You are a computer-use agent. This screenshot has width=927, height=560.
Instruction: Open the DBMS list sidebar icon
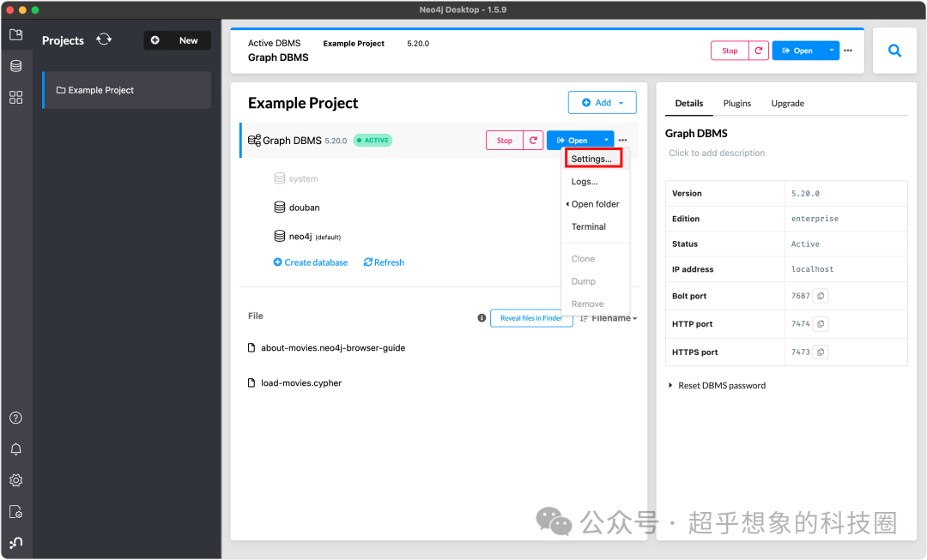point(16,66)
